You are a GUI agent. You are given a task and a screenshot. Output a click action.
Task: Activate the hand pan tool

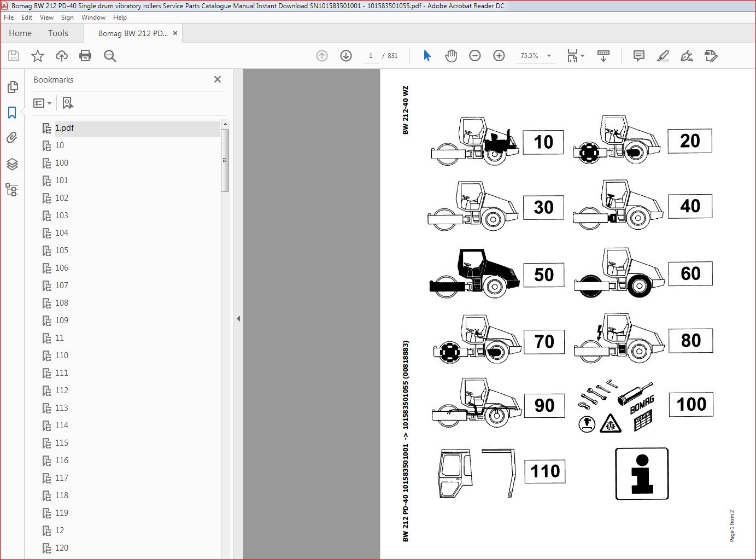[x=451, y=56]
